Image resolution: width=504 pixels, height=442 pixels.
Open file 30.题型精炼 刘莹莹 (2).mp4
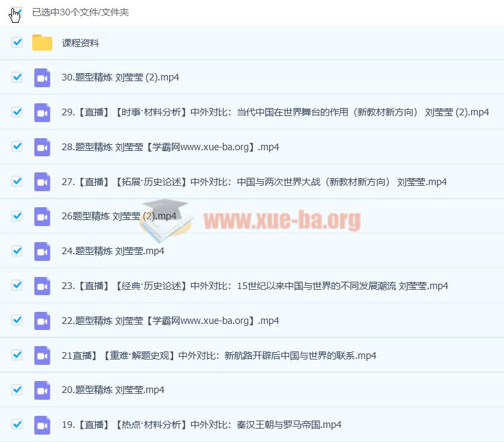[x=120, y=77]
